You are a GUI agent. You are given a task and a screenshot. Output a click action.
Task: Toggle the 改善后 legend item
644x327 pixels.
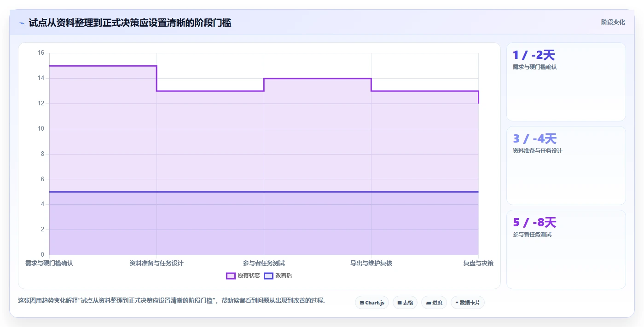(278, 275)
